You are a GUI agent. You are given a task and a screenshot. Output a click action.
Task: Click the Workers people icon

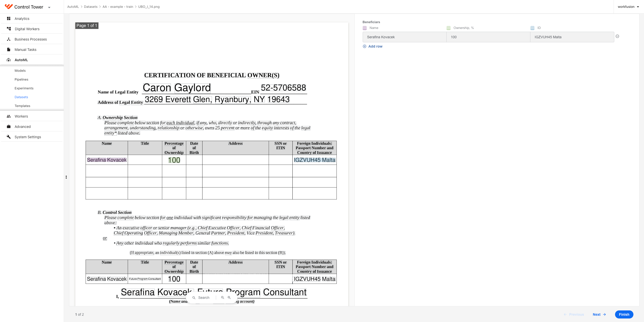(9, 116)
